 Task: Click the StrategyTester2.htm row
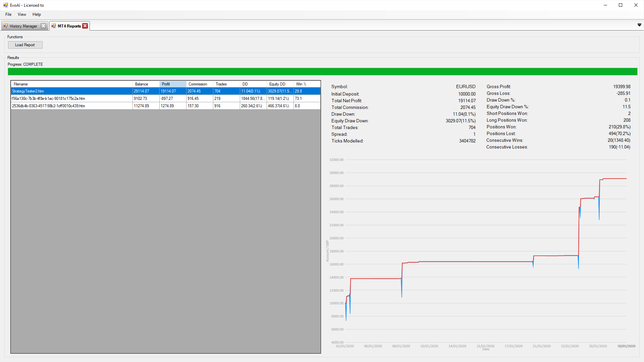pos(164,91)
